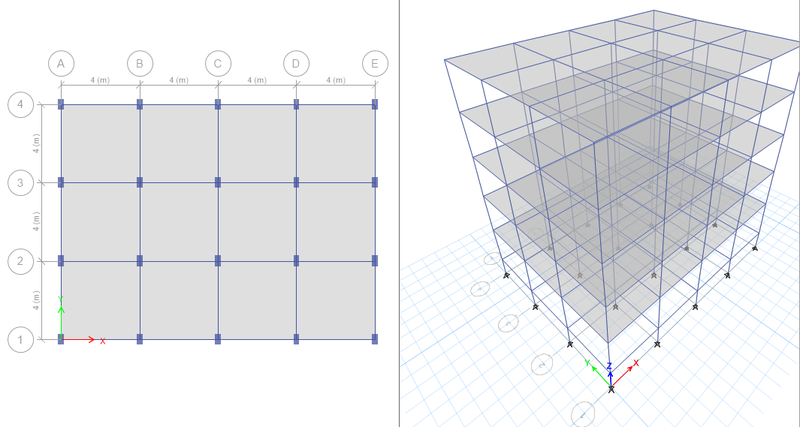Click the red X axis label in plan view
The image size is (800, 427).
103,341
